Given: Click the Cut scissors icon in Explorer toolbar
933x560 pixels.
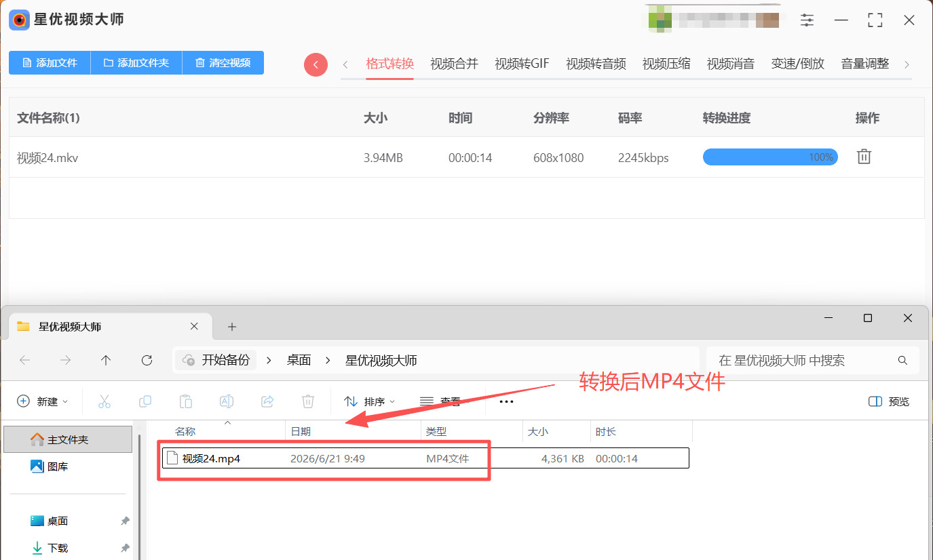Looking at the screenshot, I should coord(104,401).
